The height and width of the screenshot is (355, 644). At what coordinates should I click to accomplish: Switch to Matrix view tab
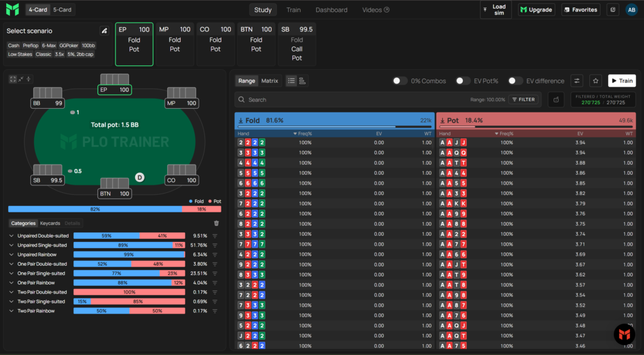click(270, 81)
